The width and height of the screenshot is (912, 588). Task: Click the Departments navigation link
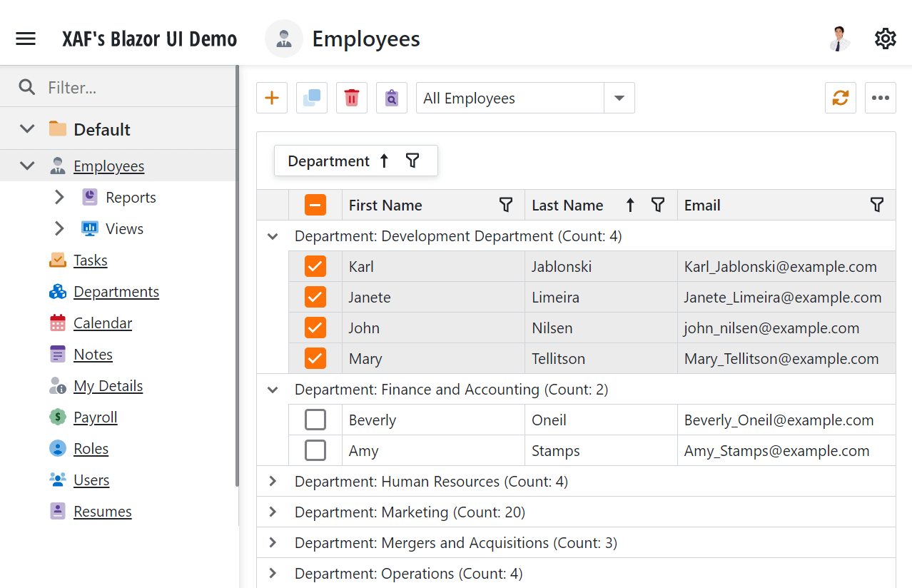(x=116, y=292)
